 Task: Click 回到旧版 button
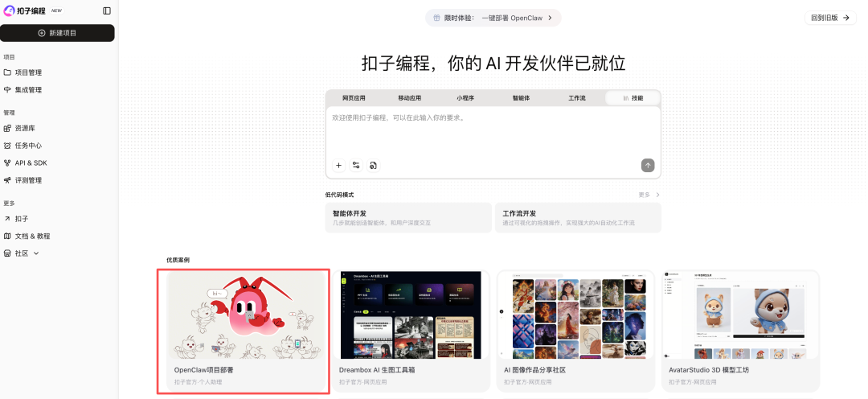point(830,18)
